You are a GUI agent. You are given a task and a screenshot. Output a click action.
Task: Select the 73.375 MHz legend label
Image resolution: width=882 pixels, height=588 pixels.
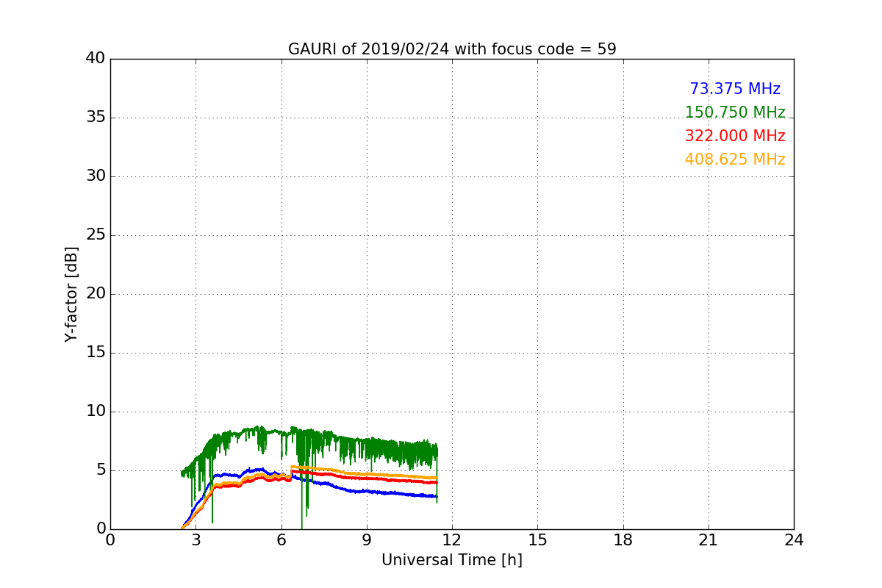pos(735,89)
